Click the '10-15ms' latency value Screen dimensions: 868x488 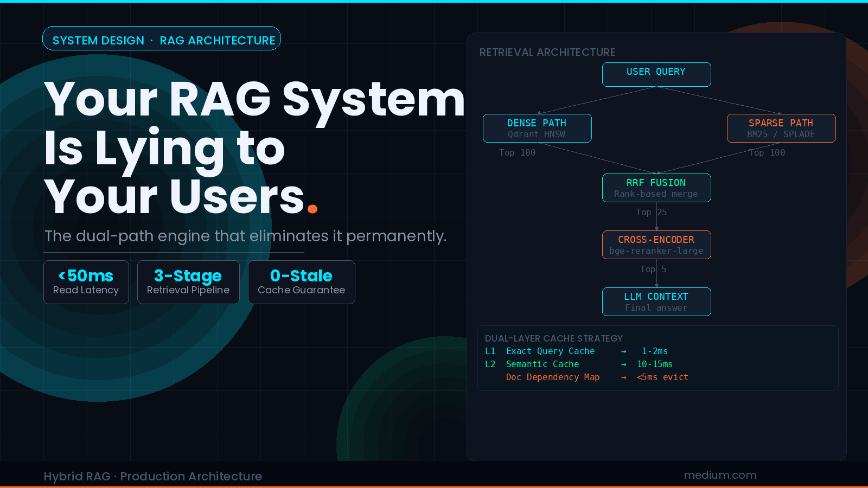tap(655, 364)
